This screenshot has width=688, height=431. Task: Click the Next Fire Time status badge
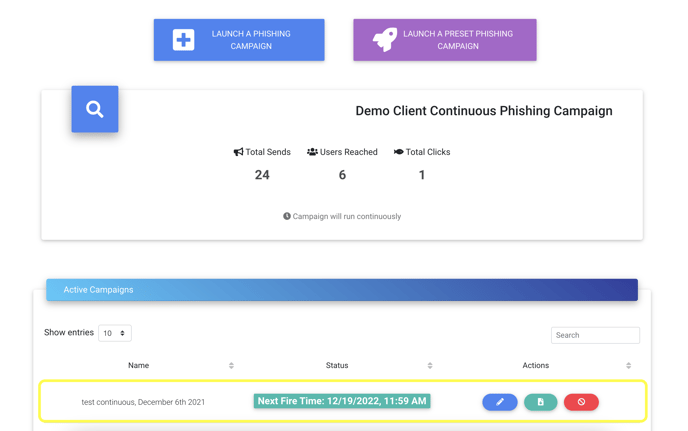click(x=342, y=401)
